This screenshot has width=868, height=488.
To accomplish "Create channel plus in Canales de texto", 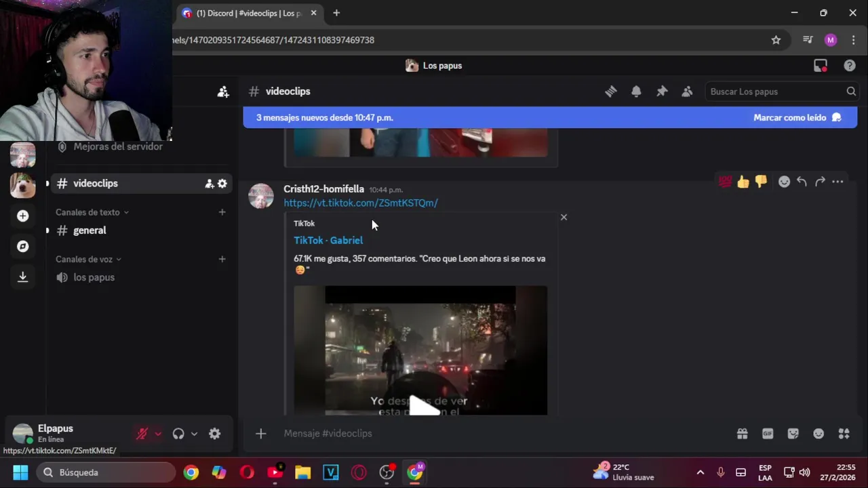I will (222, 212).
